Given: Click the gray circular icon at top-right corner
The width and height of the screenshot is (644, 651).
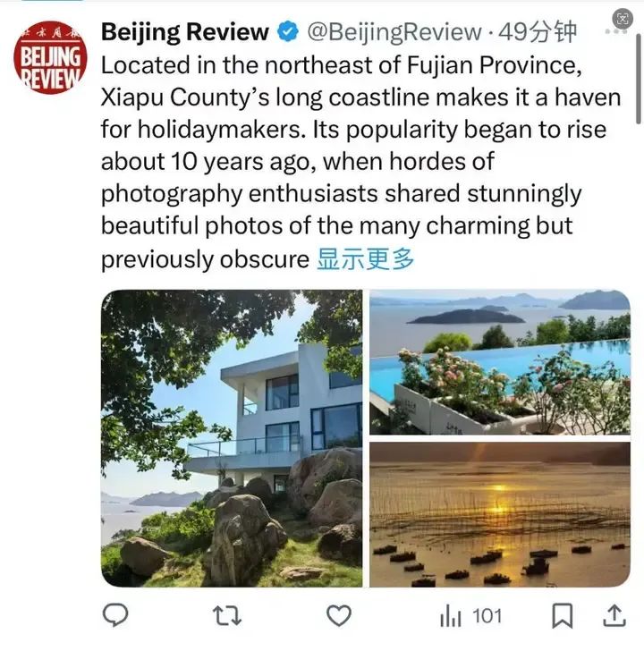Looking at the screenshot, I should 623,18.
